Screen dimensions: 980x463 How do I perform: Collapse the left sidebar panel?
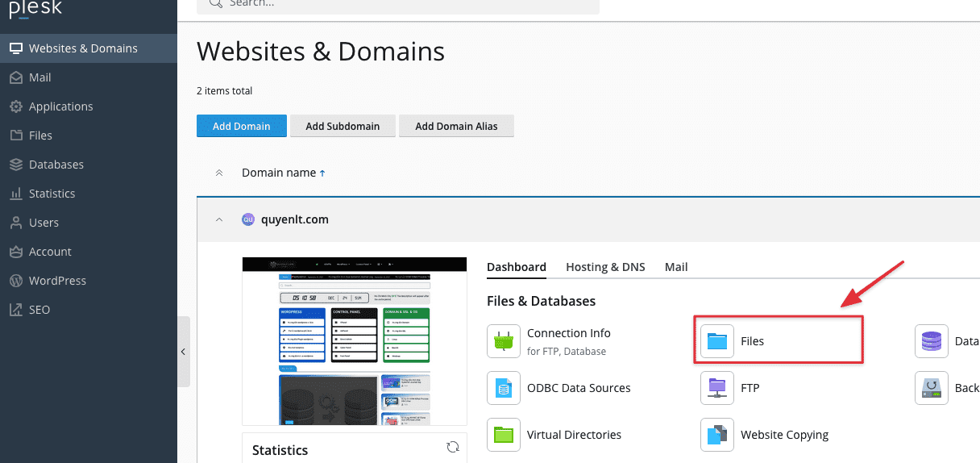pyautogui.click(x=183, y=352)
